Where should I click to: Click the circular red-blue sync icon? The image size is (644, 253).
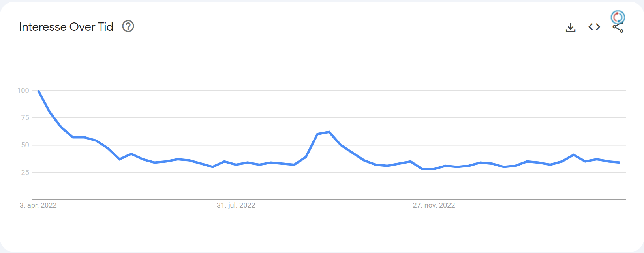tap(618, 17)
